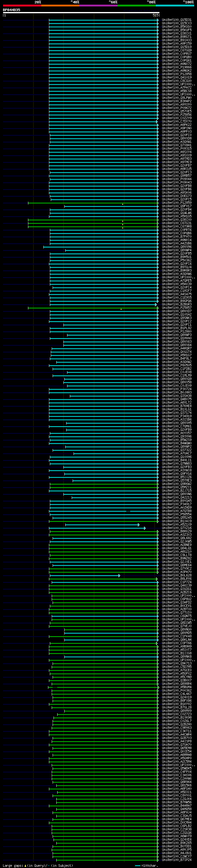Select the UniRef100_Q84LQ1 label
Viewport: 197px width, 868px height.
pos(177,548)
